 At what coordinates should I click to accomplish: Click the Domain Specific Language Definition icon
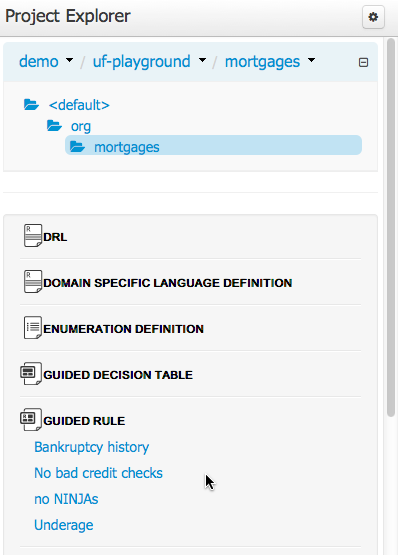click(33, 281)
